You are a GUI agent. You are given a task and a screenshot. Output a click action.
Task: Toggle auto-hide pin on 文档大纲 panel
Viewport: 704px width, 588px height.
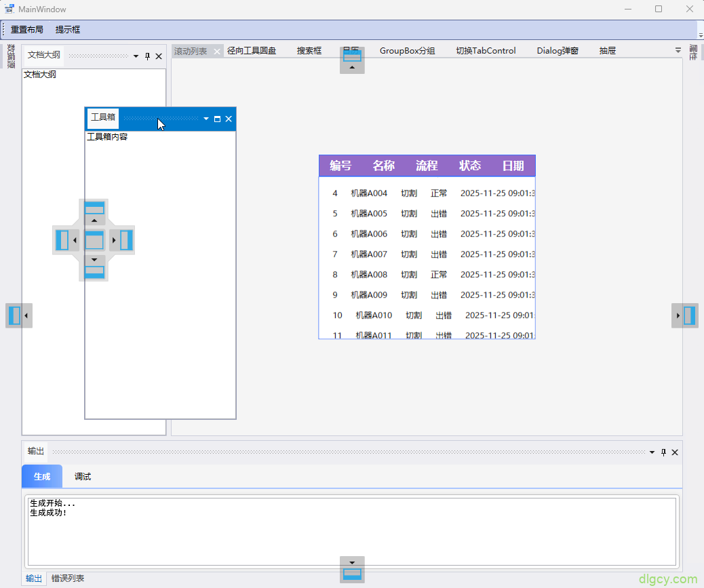click(148, 56)
